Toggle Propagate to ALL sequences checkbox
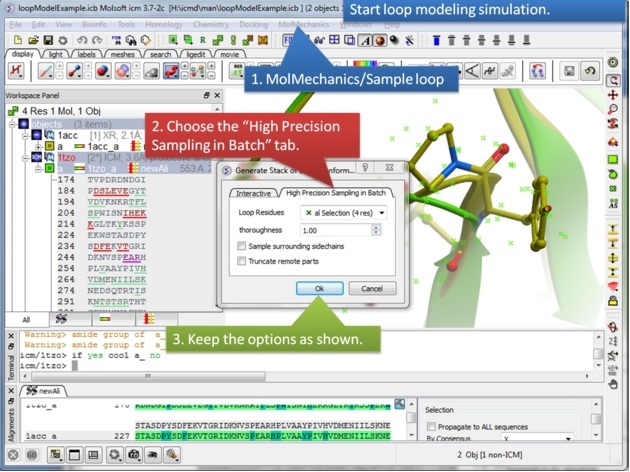Viewport: 630px width, 472px height. click(431, 427)
